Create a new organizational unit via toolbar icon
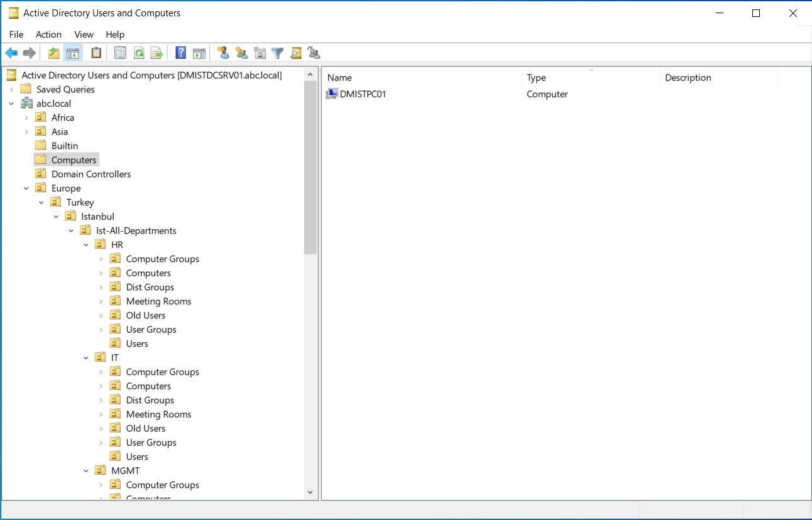 [x=260, y=53]
